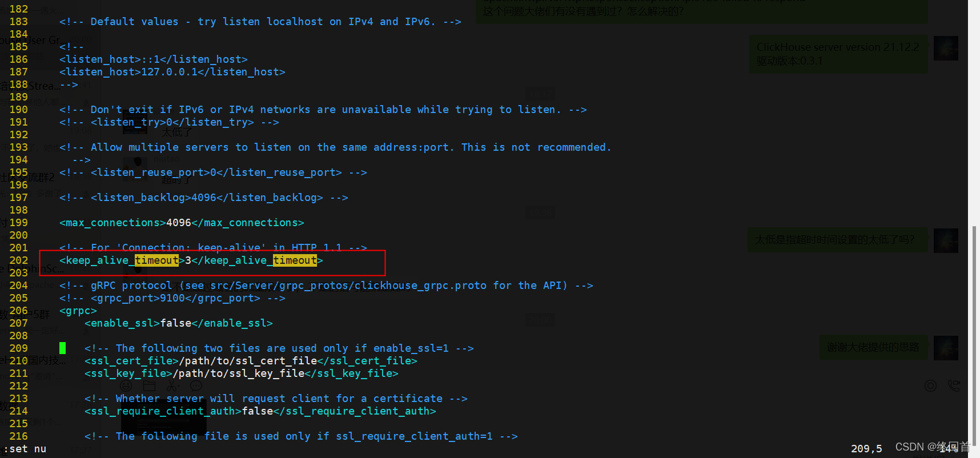This screenshot has height=458, width=980.
Task: Click the '<listen_host>::1</listen_host>' line
Action: coord(154,59)
